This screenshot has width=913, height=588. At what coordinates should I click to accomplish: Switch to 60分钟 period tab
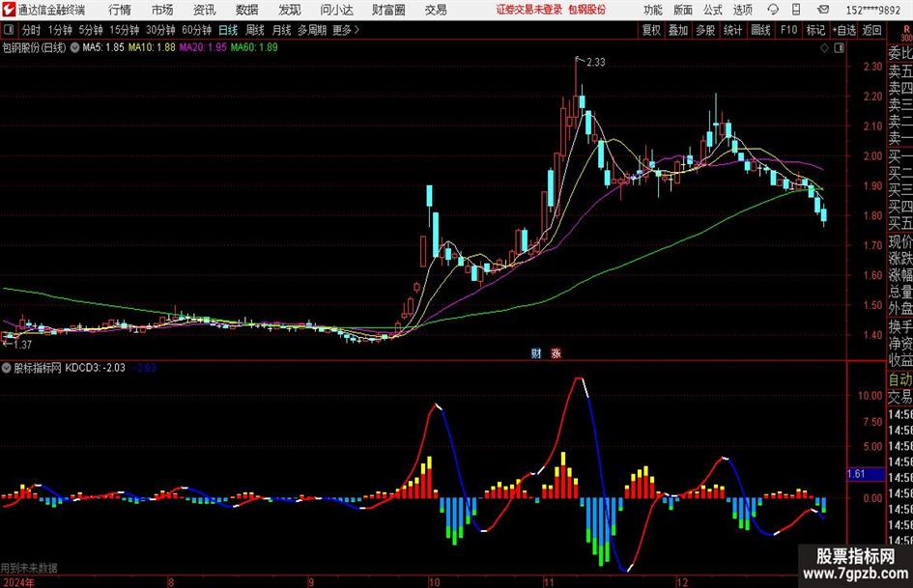click(196, 30)
